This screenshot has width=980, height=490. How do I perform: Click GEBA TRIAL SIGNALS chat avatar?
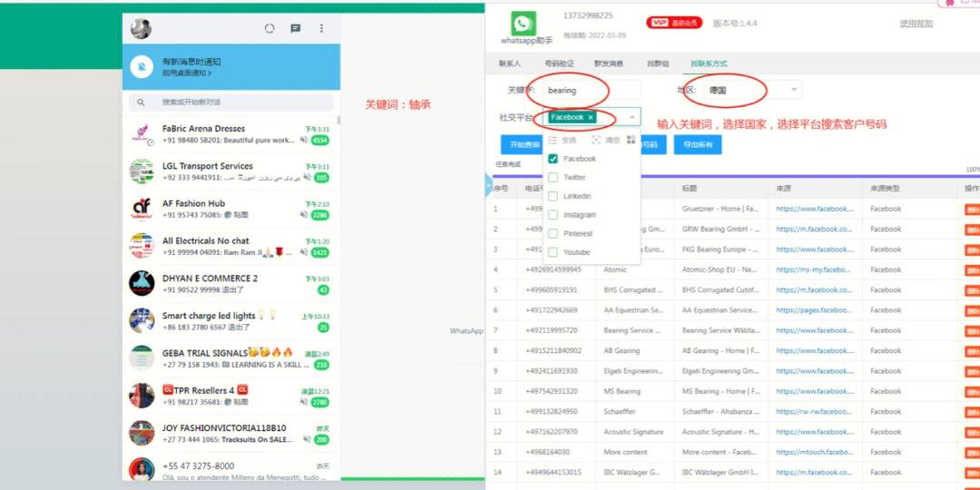point(142,358)
